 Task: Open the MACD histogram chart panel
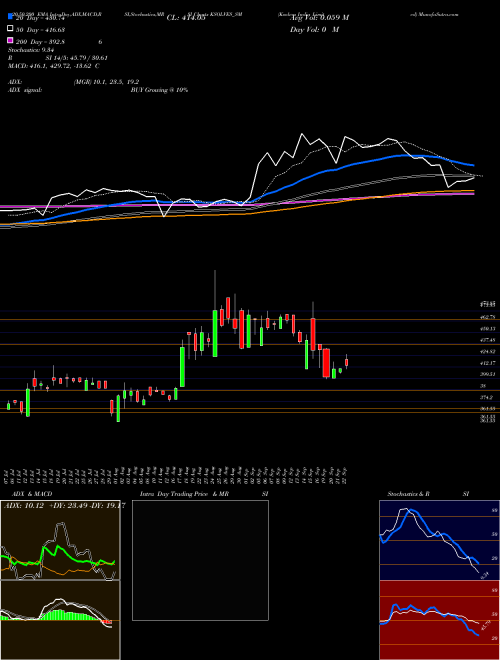(x=60, y=620)
